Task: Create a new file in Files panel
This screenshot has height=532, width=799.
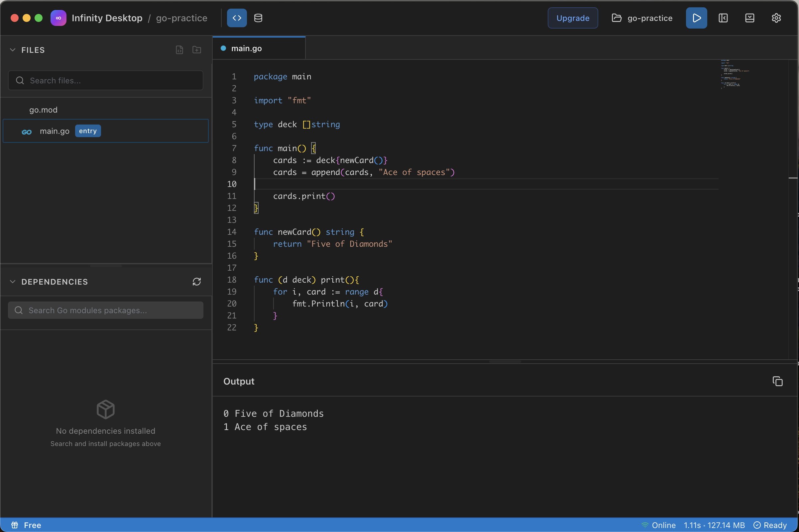Action: pos(179,49)
